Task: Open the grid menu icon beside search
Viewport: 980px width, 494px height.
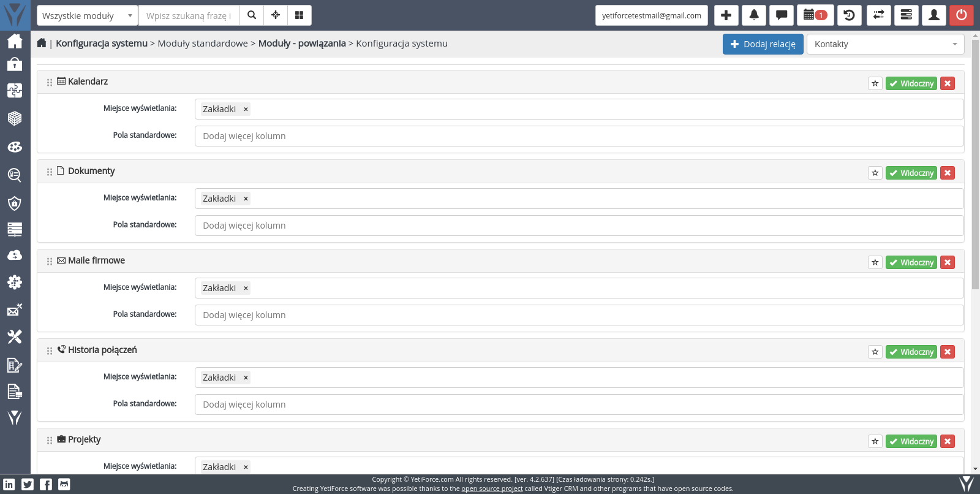Action: [x=299, y=15]
